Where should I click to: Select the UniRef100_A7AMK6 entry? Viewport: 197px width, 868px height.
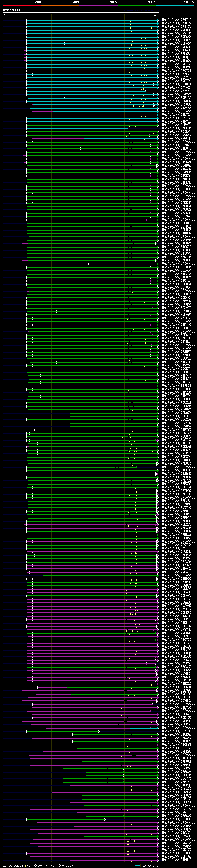pos(176,410)
